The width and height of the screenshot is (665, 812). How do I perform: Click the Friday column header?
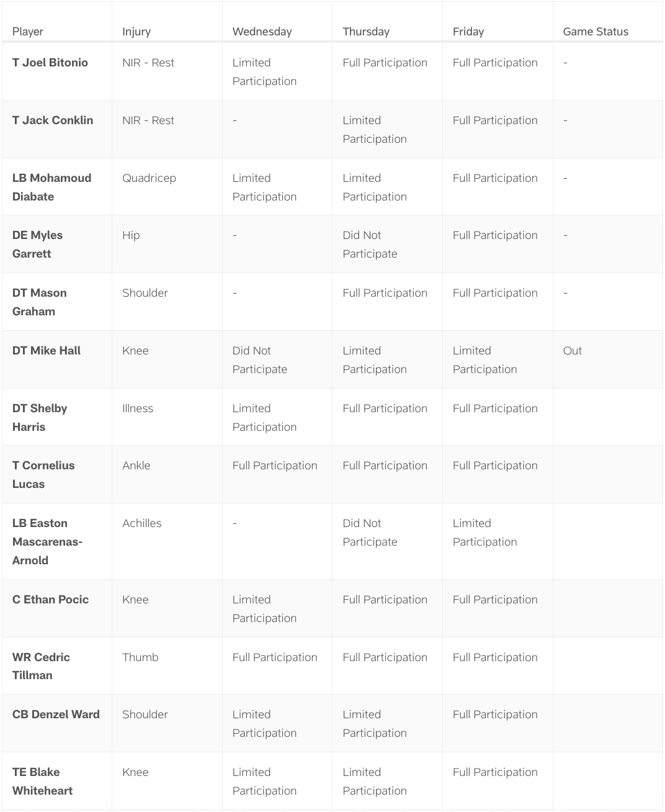tap(468, 32)
